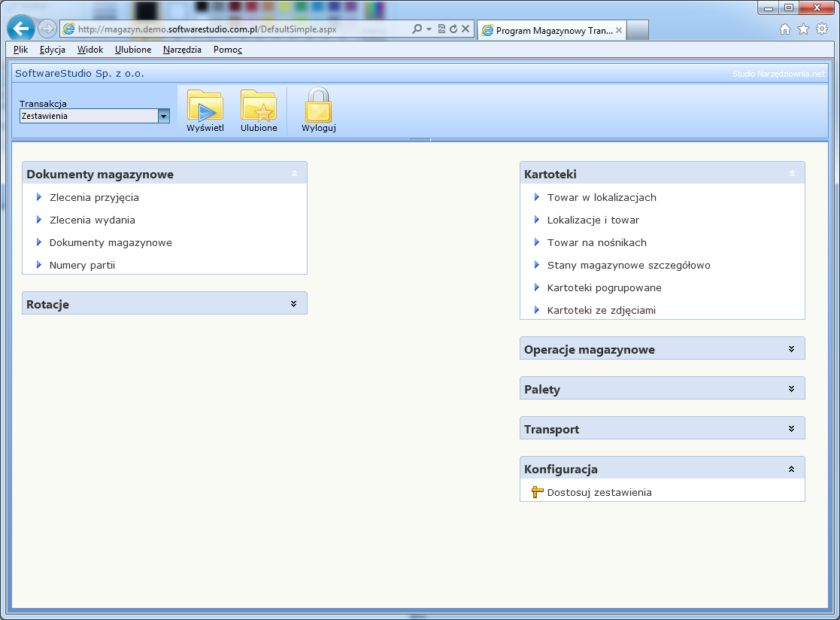Click the arrow bullet beside Zlecenia przyjęcia

(38, 197)
